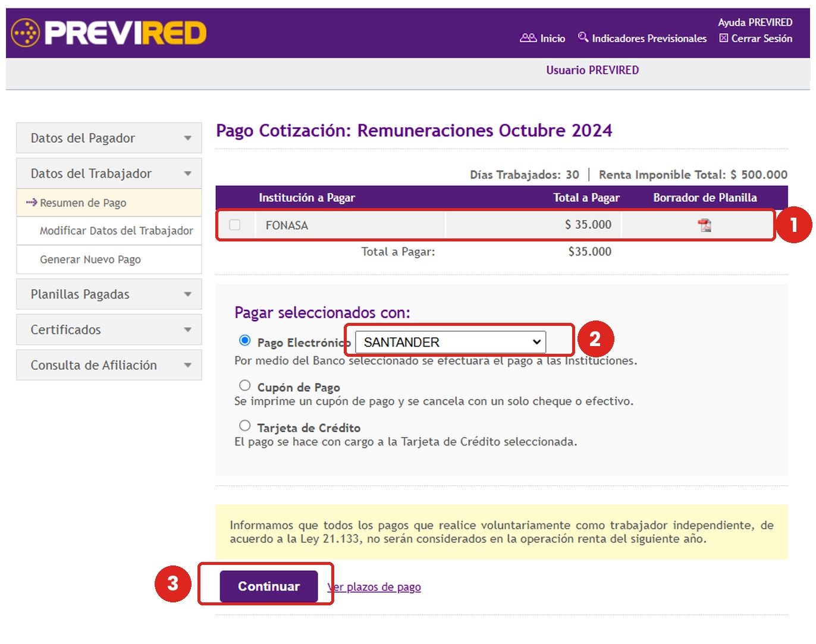Screen dimensions: 816x644
Task: Open Ayuda PREVIRED link
Action: point(755,23)
